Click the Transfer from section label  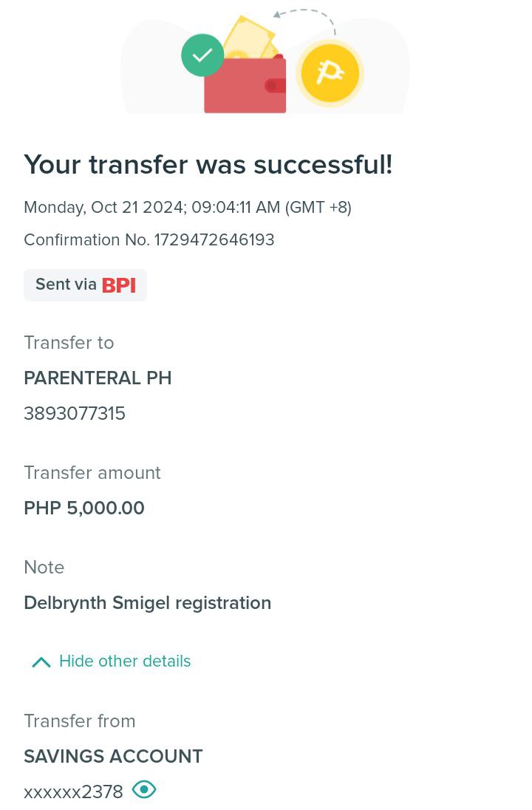tap(80, 721)
